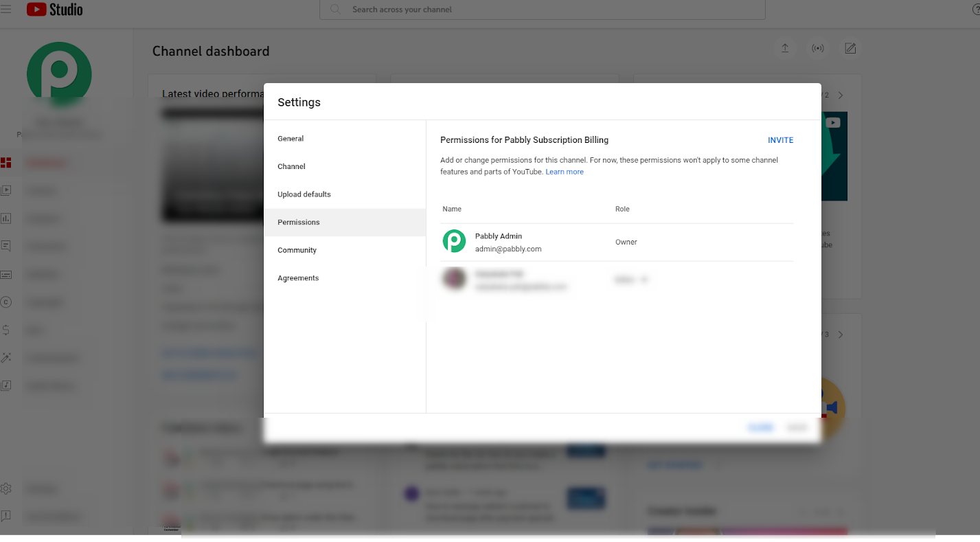Select the General settings tab

345,139
